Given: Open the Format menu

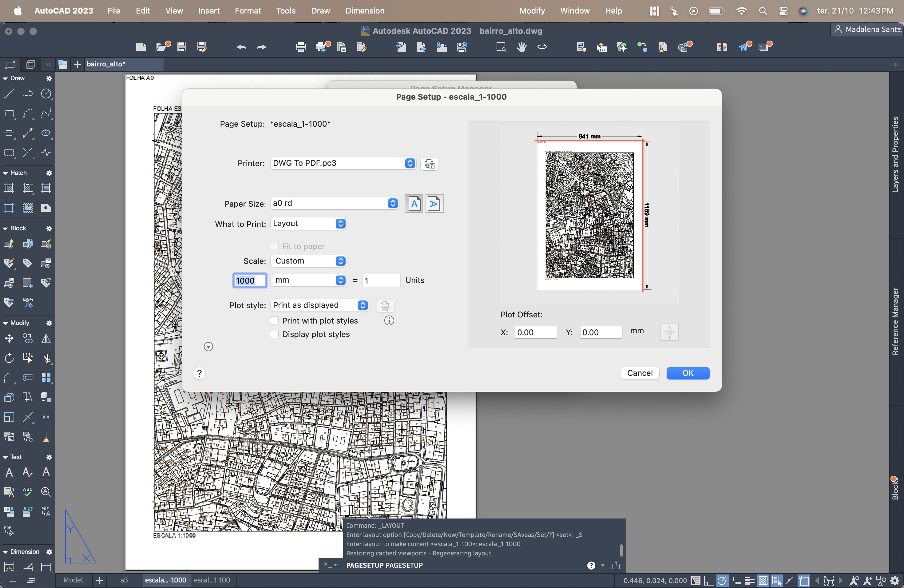Looking at the screenshot, I should (248, 11).
